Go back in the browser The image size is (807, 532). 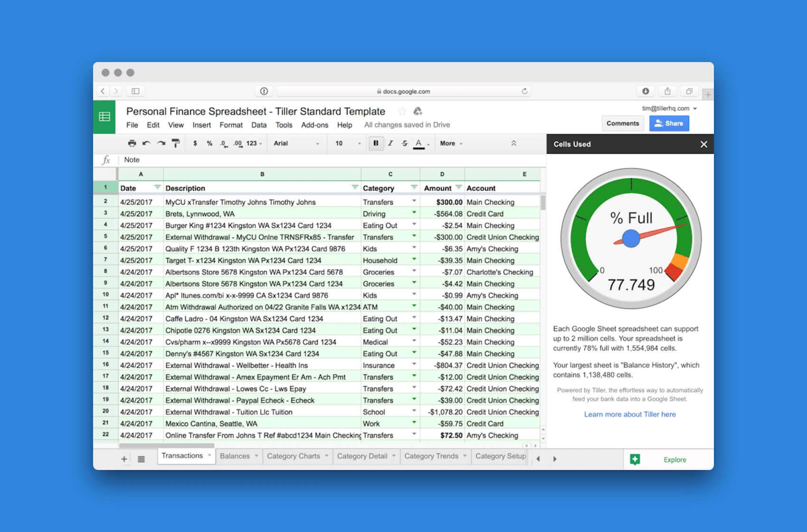(103, 91)
